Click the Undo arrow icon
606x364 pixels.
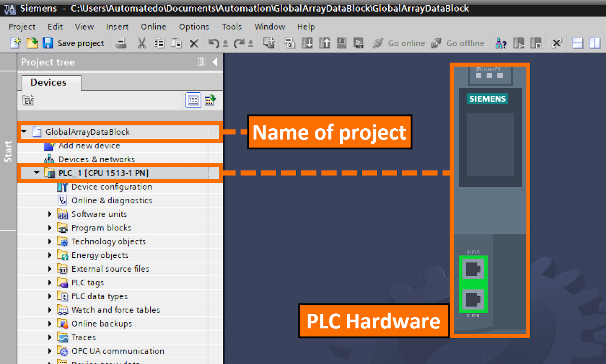coord(213,43)
